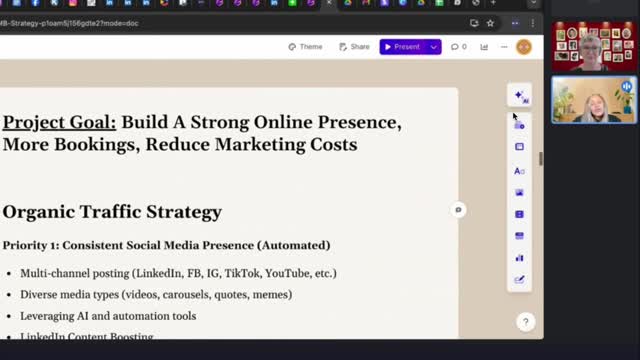Click the 'Multi-channel posting' bullet
Image resolution: width=640 pixels, height=360 pixels.
pos(178,273)
